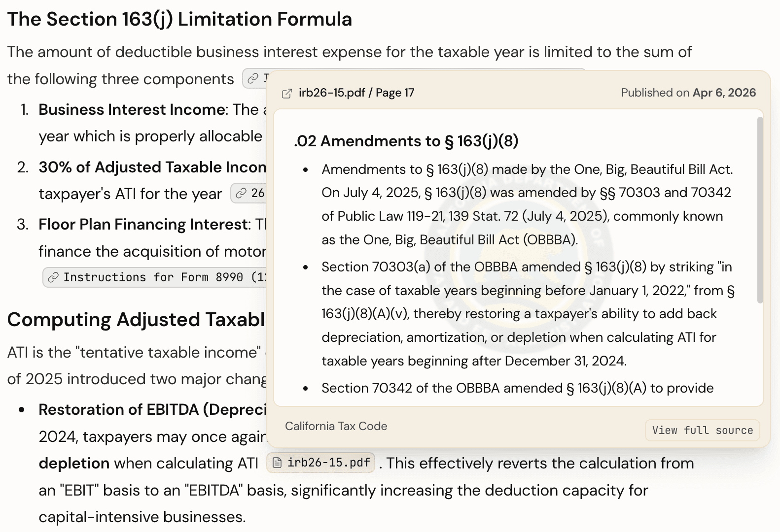Click 'The Section 163(j) Limitation Formula' heading

coord(179,19)
